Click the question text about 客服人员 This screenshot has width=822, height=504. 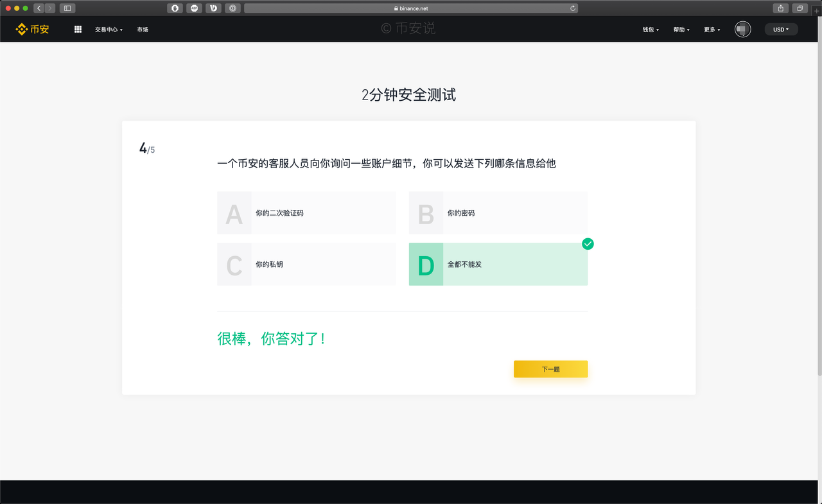[387, 164]
